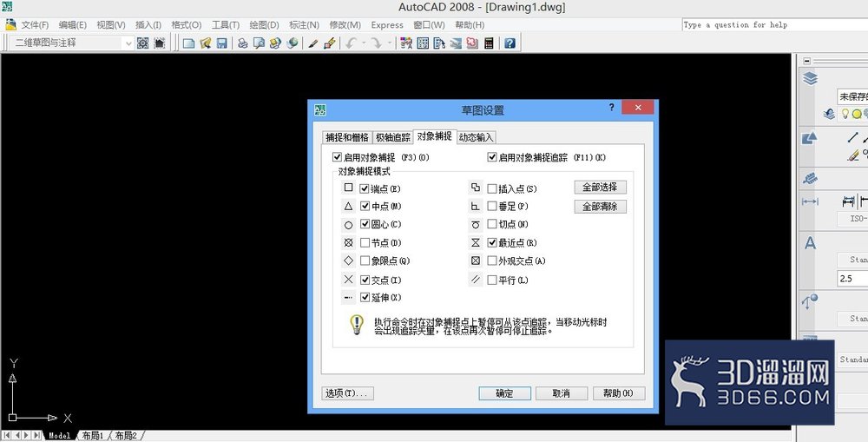Click the Layers panel icon on dashboard
The height and width of the screenshot is (442, 868).
(811, 79)
